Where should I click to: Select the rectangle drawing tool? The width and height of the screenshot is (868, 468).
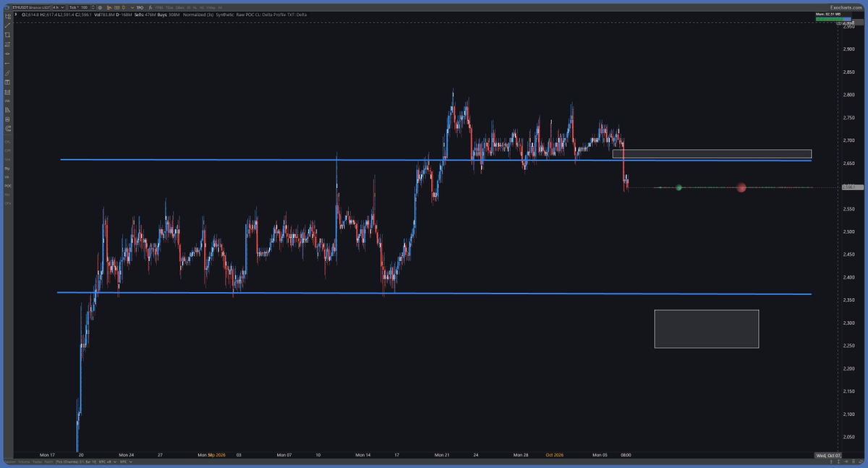(7, 35)
